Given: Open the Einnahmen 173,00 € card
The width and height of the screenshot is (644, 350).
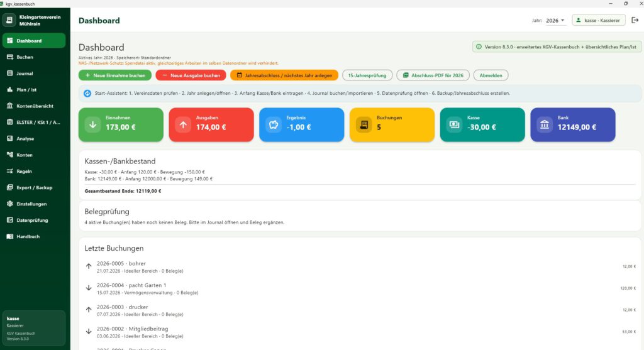Looking at the screenshot, I should (121, 125).
